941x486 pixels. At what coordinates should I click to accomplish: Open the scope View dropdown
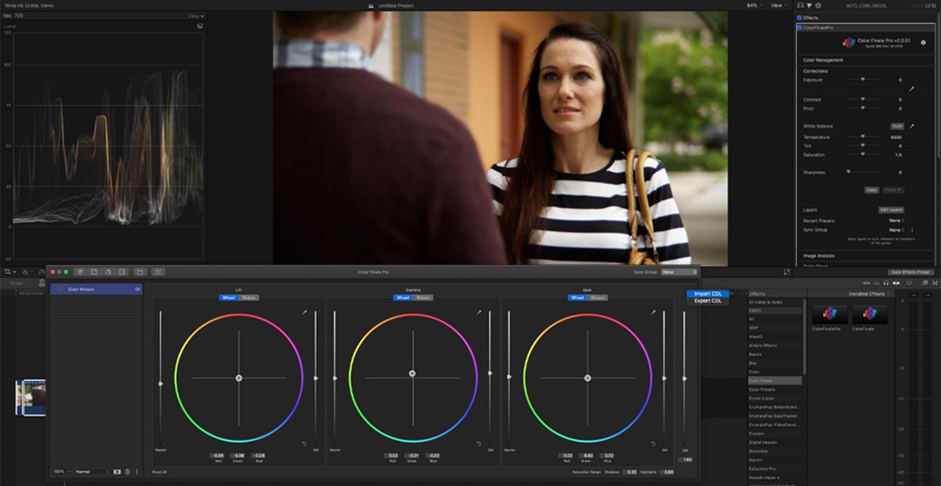196,16
